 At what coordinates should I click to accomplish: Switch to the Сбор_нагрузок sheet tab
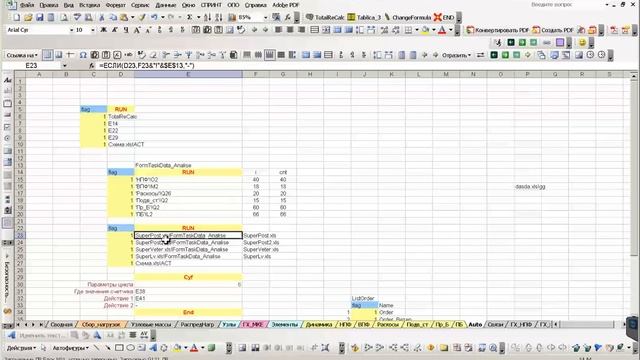(x=101, y=324)
